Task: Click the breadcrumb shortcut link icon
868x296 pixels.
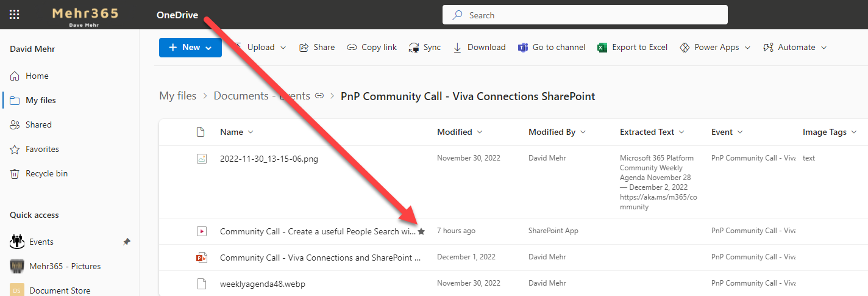Action: (321, 96)
